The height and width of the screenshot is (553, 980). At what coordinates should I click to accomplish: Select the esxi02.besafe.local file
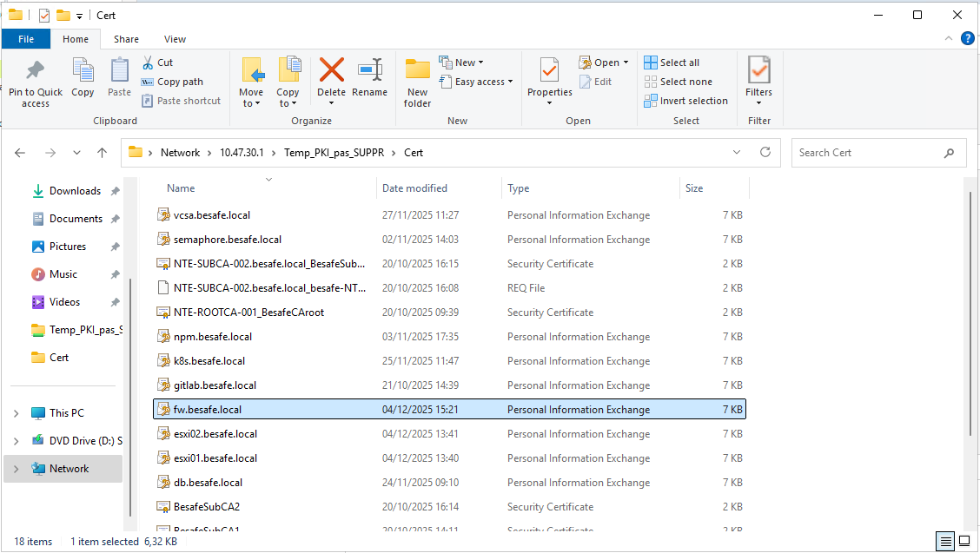449,434
